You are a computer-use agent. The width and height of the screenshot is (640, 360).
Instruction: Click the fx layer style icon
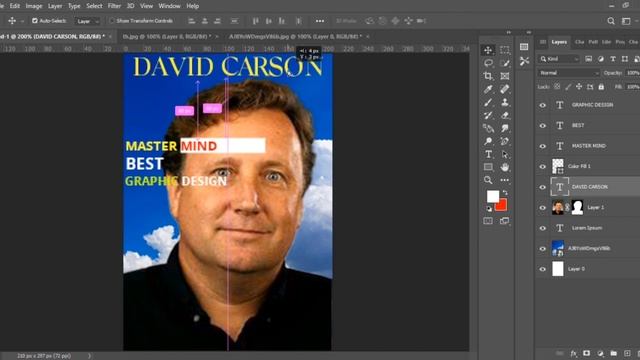click(x=573, y=353)
